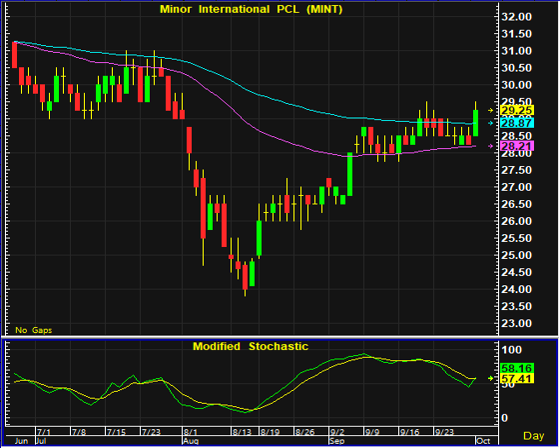Screen dimensions: 560x448
Task: Click the green arrow beside stochastic values
Action: click(491, 378)
